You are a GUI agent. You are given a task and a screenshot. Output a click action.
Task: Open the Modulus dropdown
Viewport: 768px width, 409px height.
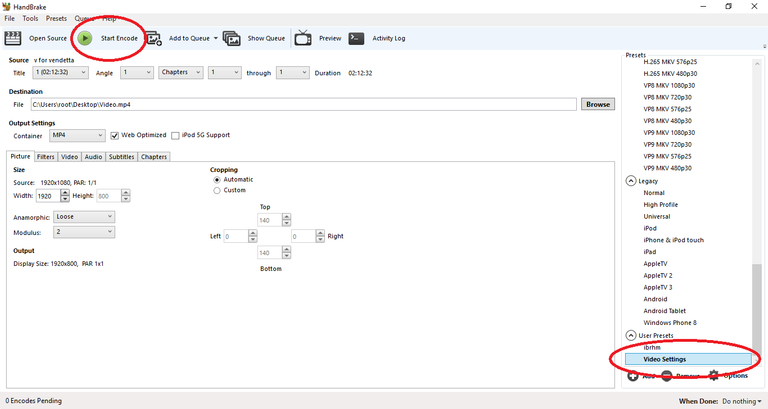pyautogui.click(x=84, y=232)
